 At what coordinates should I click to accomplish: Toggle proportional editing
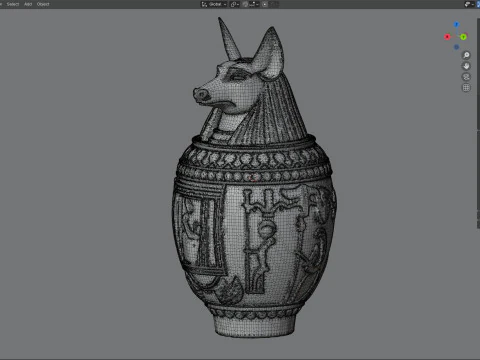click(265, 4)
